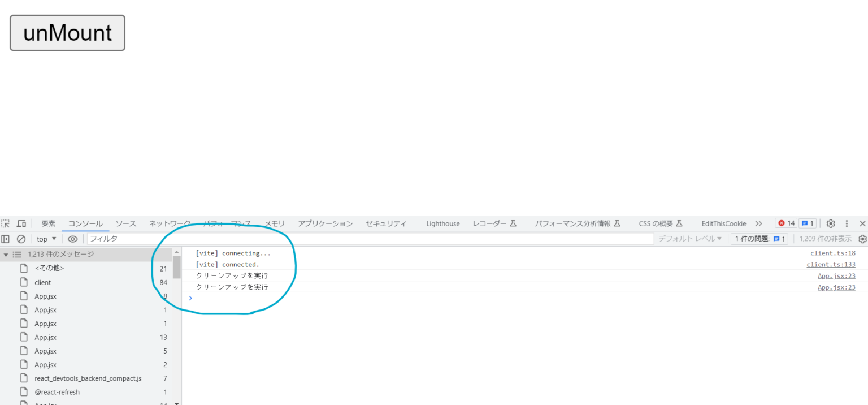This screenshot has width=868, height=405.
Task: Switch to the 要素 tab
Action: [49, 223]
